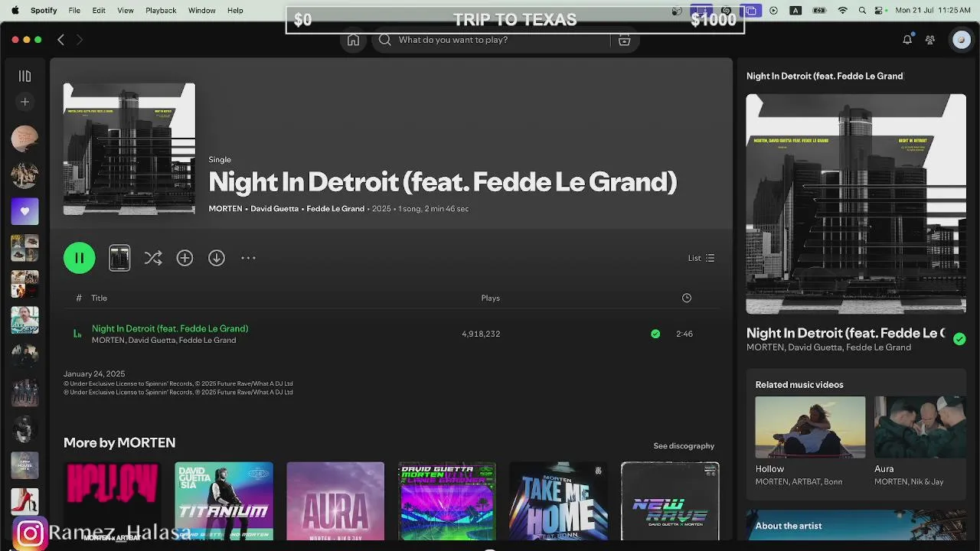Image resolution: width=980 pixels, height=551 pixels.
Task: Download the single with arrow icon
Action: tap(217, 258)
